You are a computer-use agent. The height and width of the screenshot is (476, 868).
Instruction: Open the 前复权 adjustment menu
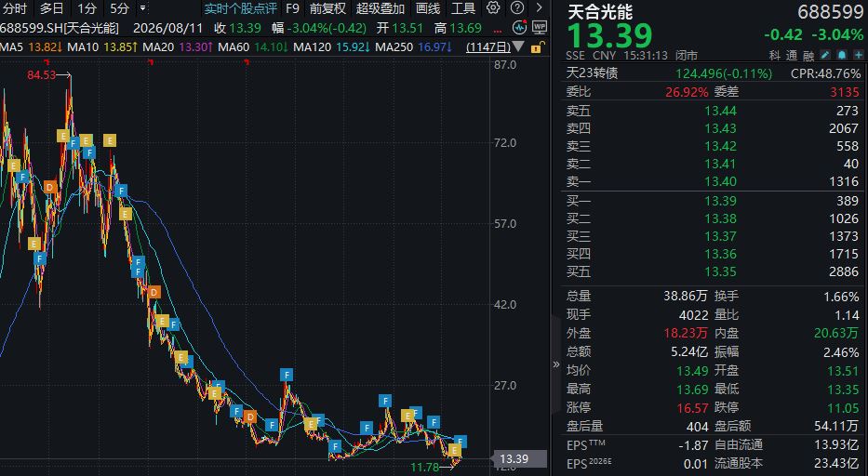pyautogui.click(x=327, y=8)
